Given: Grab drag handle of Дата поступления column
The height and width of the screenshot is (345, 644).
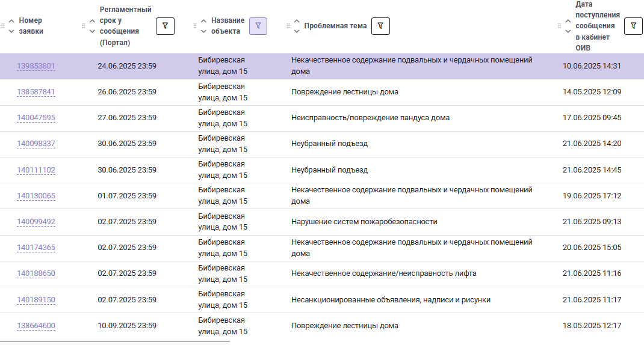Looking at the screenshot, I should [559, 26].
